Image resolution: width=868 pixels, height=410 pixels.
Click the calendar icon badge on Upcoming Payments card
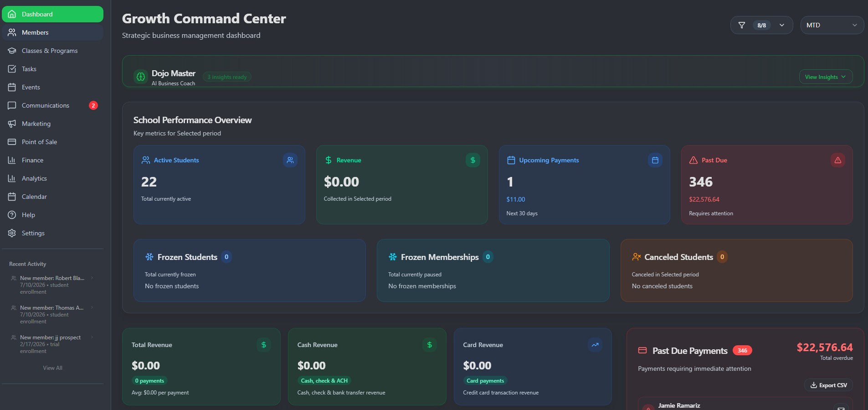pyautogui.click(x=655, y=160)
